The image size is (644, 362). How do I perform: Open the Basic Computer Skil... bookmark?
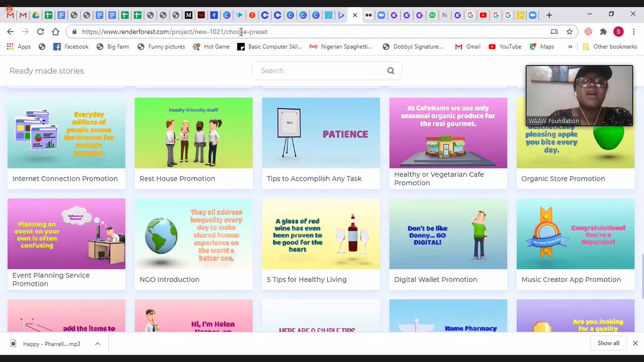pos(270,47)
